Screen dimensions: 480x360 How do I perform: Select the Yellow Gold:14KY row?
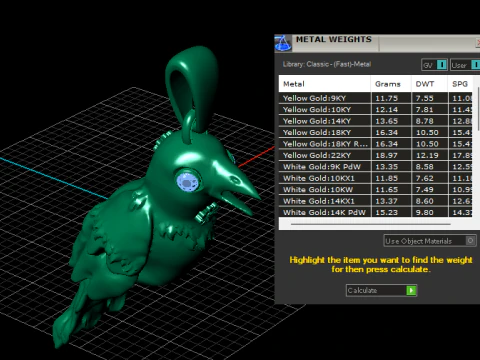[x=376, y=121]
